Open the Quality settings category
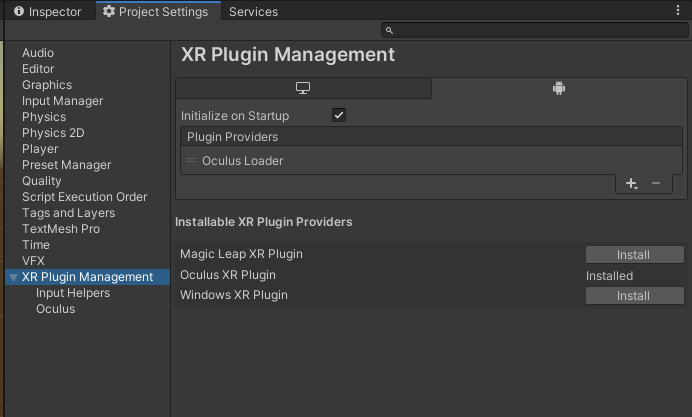This screenshot has height=417, width=692. [x=41, y=181]
